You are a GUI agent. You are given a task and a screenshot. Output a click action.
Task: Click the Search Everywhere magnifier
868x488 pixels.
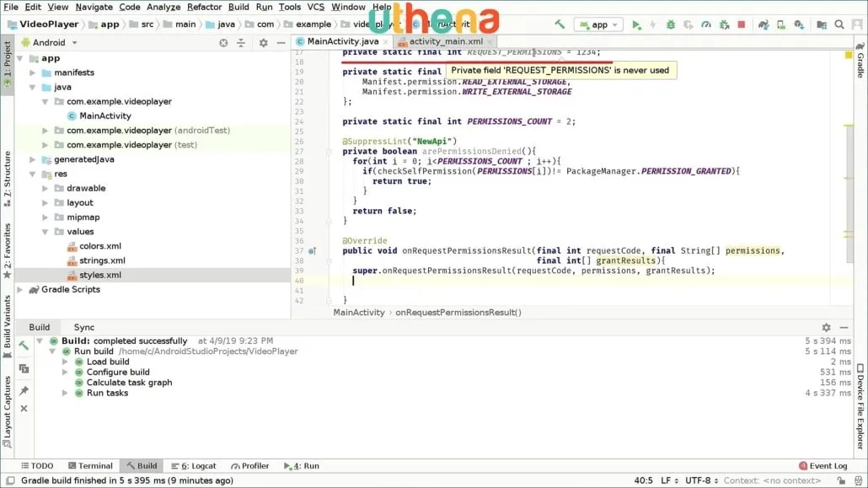839,25
